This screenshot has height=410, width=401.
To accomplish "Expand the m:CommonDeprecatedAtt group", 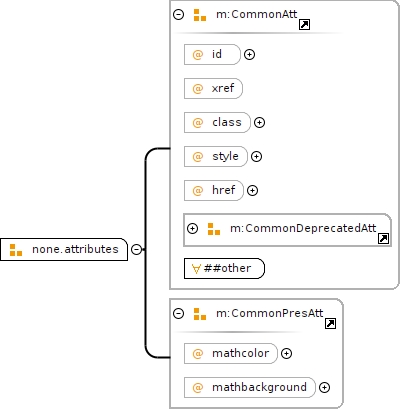I will click(192, 229).
